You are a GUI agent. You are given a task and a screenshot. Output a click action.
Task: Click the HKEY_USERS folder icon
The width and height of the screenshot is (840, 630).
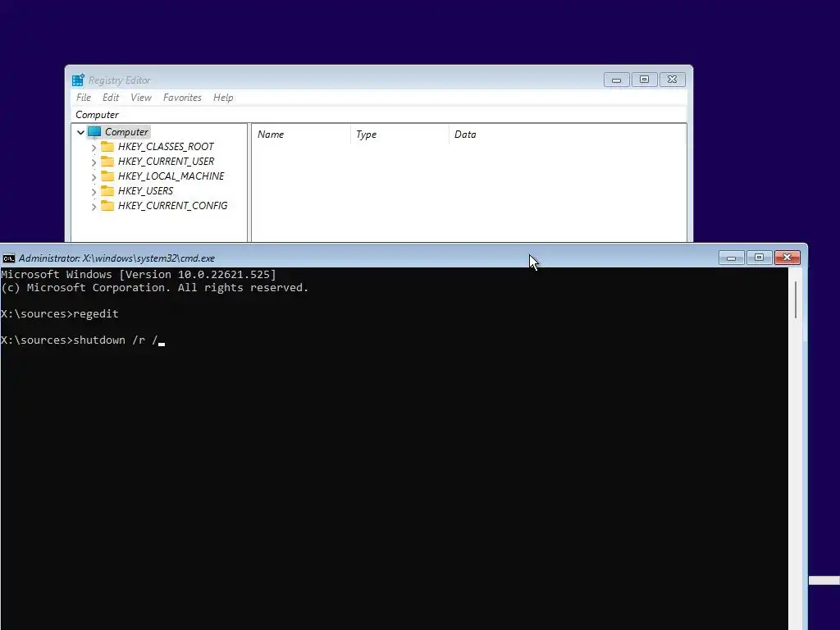coord(107,190)
